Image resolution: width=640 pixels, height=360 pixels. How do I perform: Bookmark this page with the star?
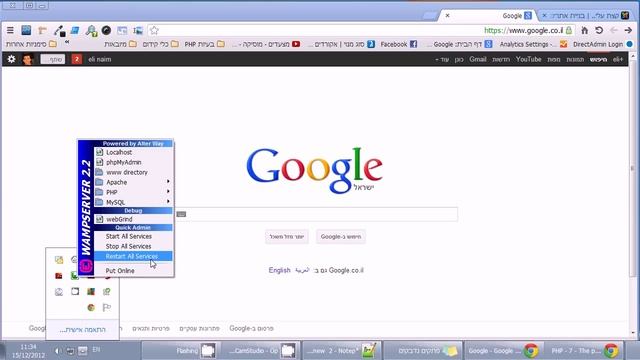(154, 30)
